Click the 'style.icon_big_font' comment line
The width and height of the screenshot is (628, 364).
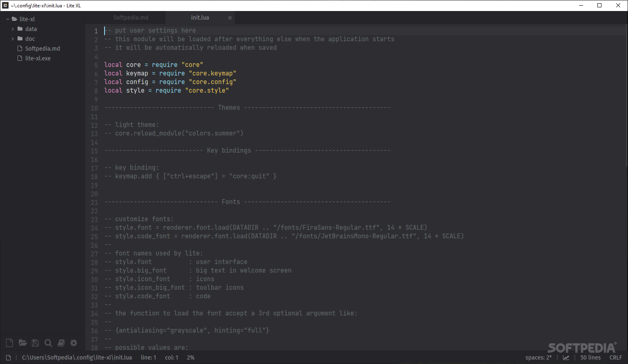click(x=174, y=287)
